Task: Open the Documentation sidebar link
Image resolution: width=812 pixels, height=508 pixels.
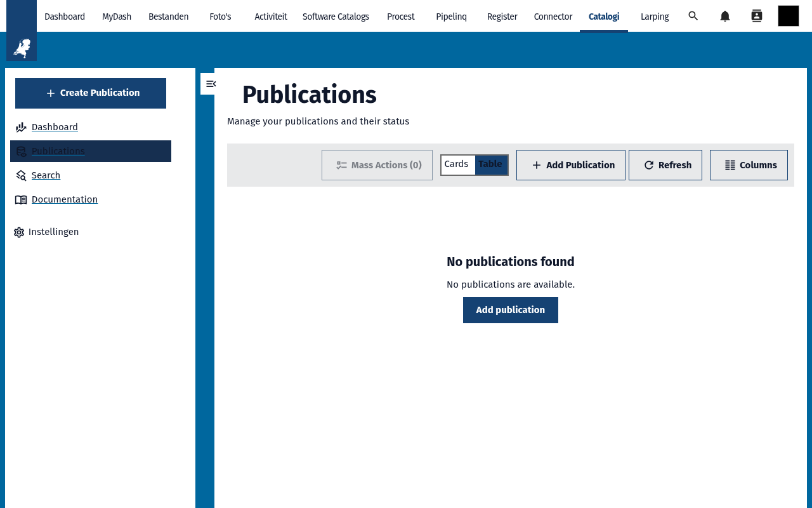Action: coord(65,199)
